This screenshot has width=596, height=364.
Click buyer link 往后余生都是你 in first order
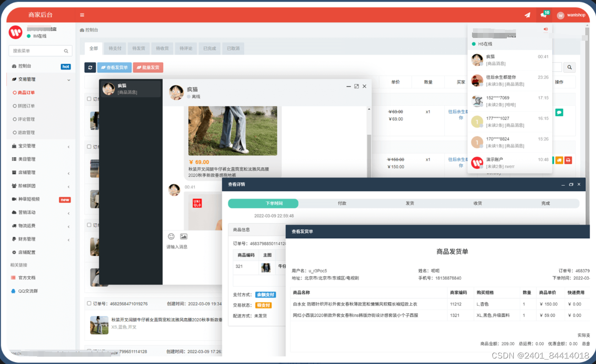click(x=458, y=114)
